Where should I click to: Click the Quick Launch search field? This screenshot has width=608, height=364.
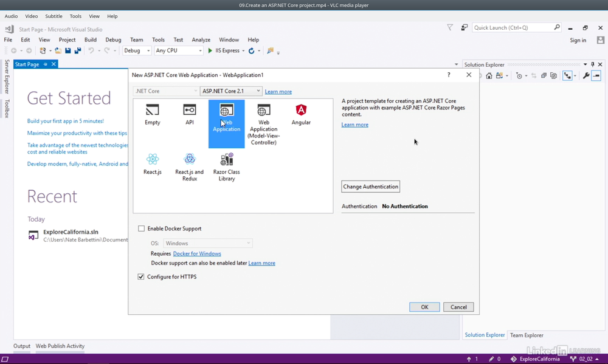coord(516,27)
